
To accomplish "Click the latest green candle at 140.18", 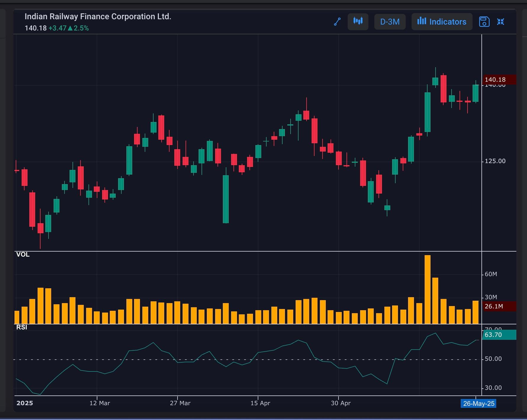I will point(476,93).
